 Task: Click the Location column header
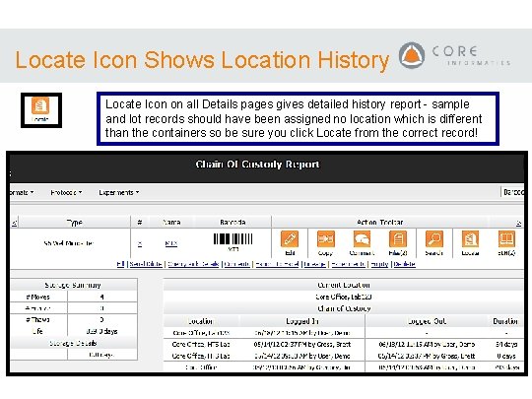[201, 321]
